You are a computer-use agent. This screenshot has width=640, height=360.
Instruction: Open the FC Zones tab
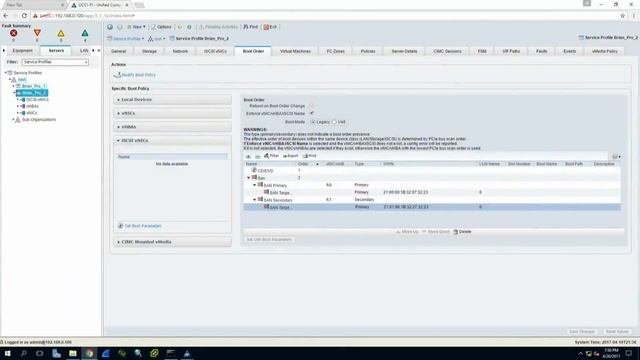pos(336,51)
